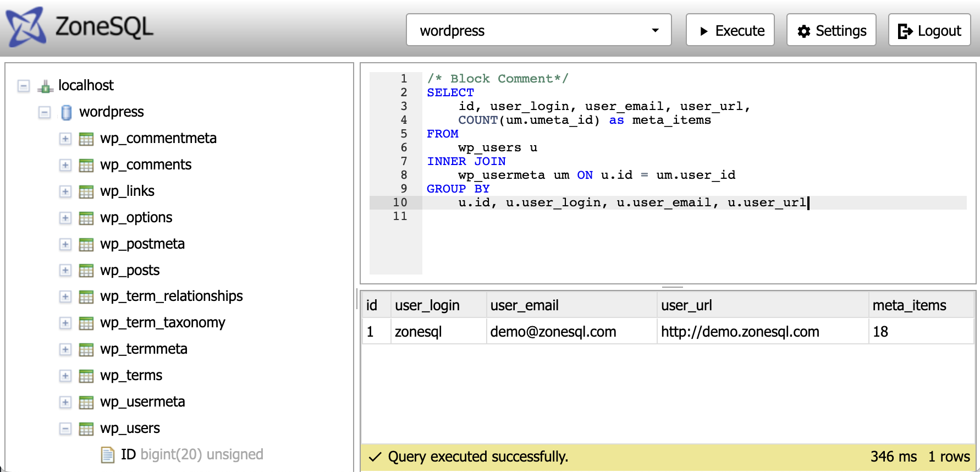980x472 pixels.
Task: Expand the wp_termmeta table
Action: coord(65,349)
